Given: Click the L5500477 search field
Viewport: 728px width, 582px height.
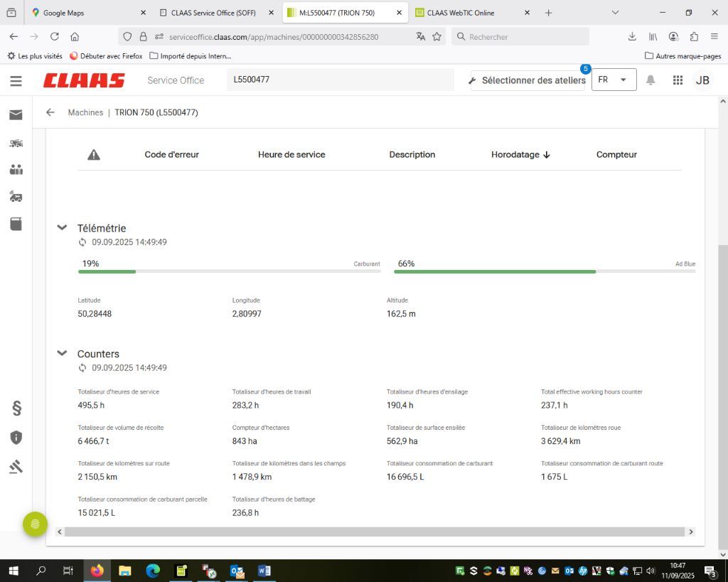Looking at the screenshot, I should (x=340, y=80).
